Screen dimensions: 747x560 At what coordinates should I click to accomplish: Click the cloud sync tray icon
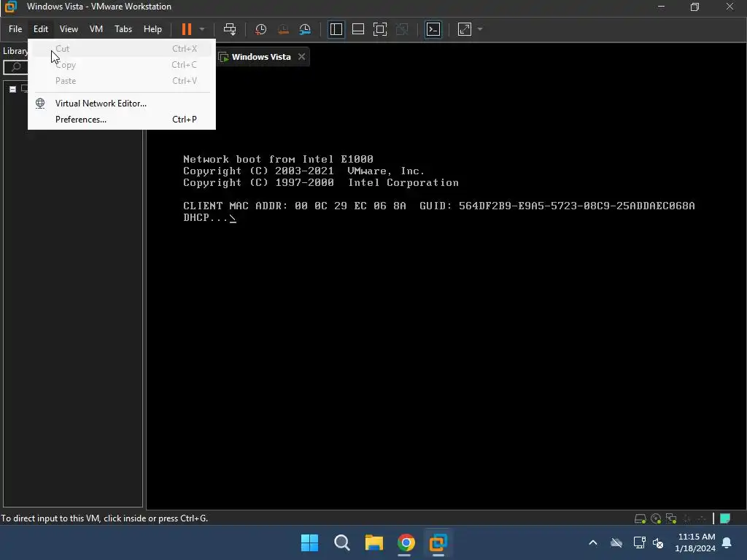coord(616,542)
